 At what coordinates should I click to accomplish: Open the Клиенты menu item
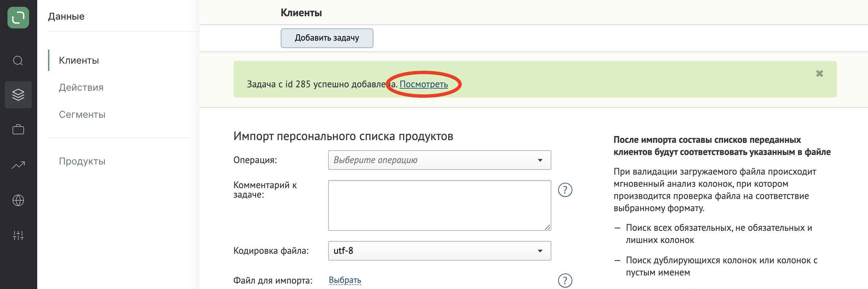coord(79,60)
